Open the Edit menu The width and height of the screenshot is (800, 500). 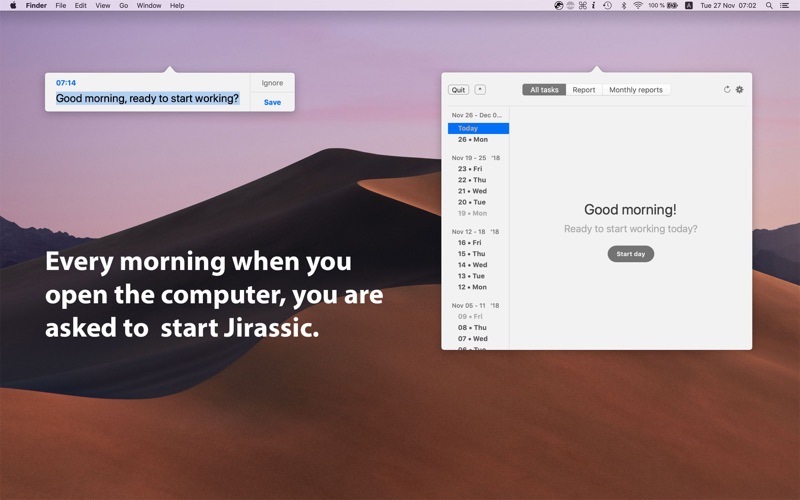click(81, 6)
